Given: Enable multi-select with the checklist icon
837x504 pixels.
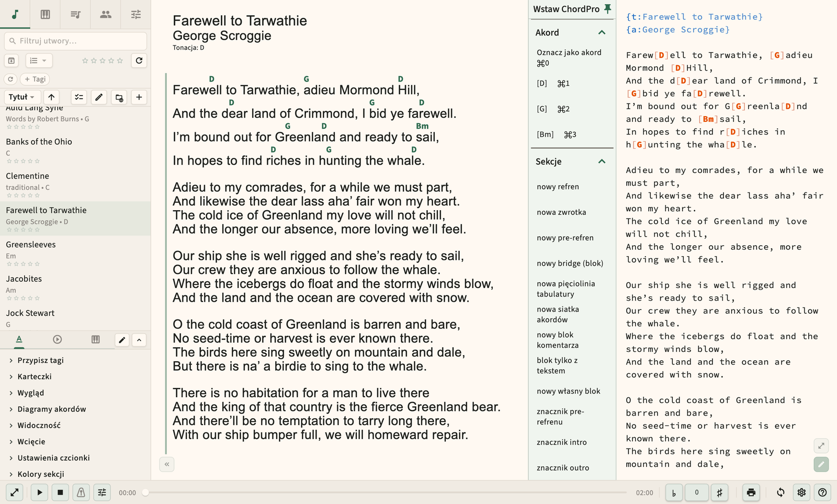Looking at the screenshot, I should click(x=78, y=97).
